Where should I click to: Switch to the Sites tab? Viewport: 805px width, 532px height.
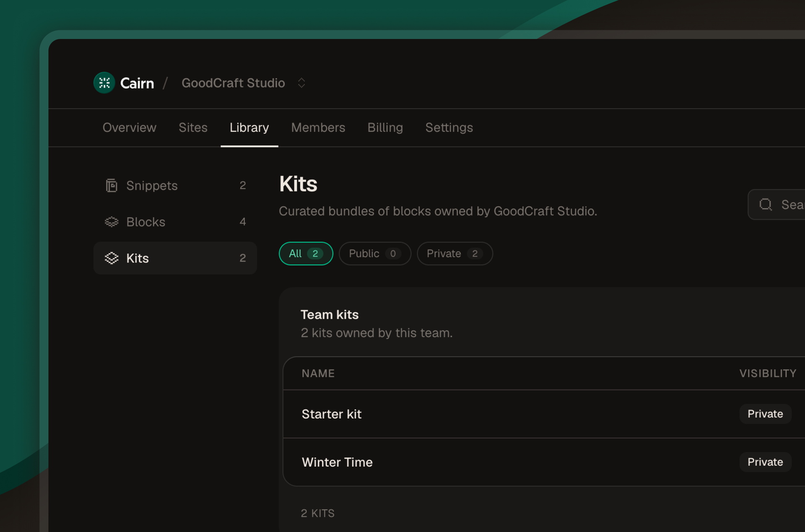(193, 127)
